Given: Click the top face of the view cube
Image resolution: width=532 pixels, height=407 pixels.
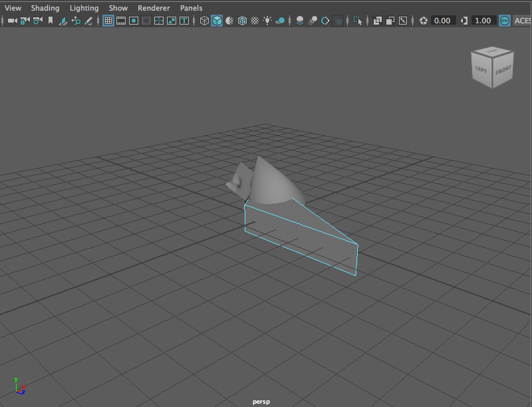Looking at the screenshot, I should point(492,51).
